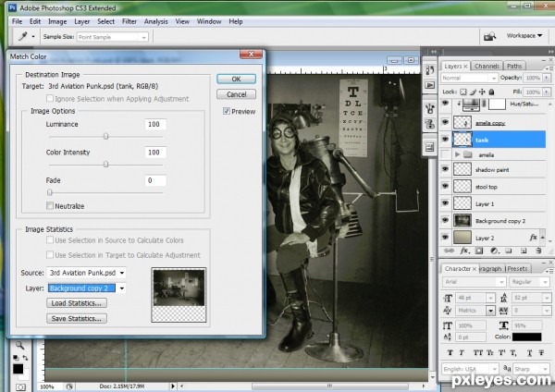Open the Workspace dropdown

pyautogui.click(x=524, y=36)
